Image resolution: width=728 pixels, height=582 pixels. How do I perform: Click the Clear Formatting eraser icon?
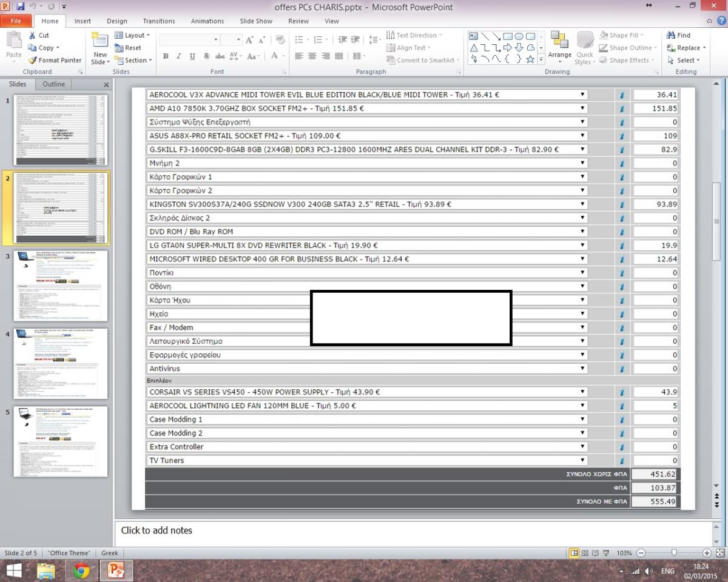[280, 40]
